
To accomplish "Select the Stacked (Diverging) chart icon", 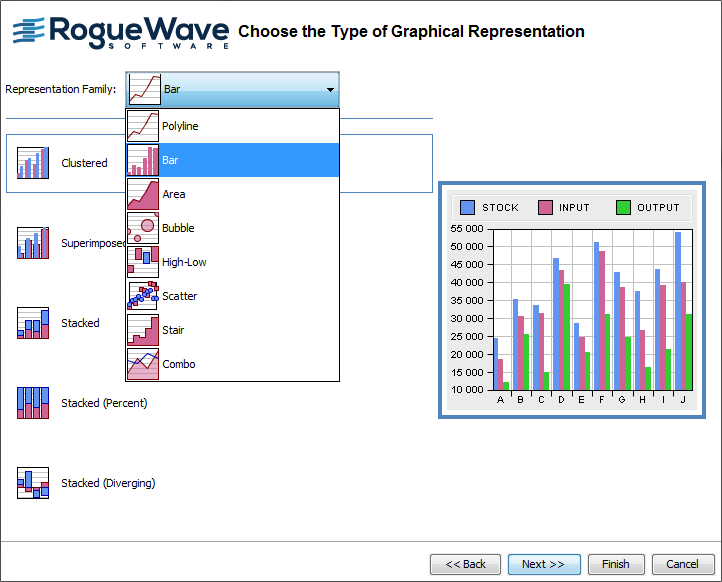I will click(33, 483).
